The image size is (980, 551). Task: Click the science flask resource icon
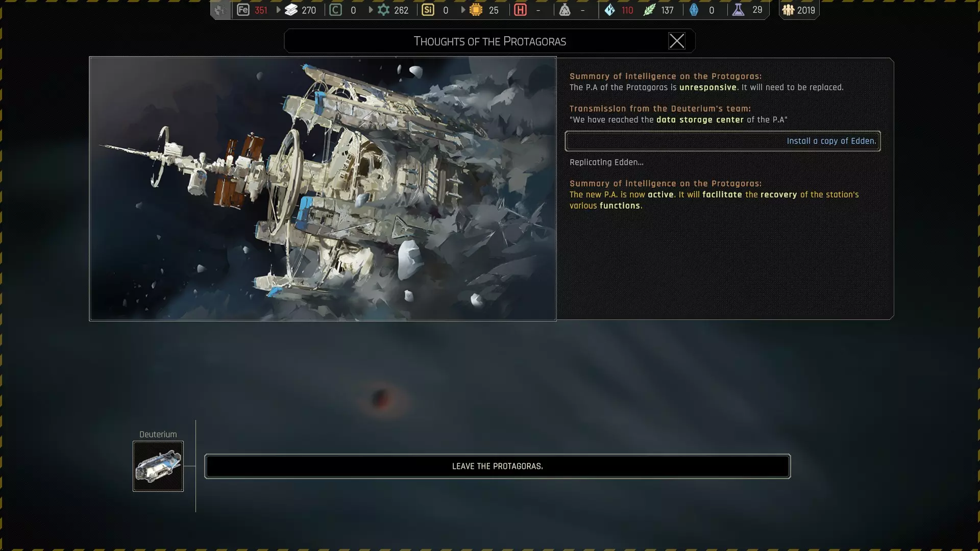pyautogui.click(x=738, y=10)
